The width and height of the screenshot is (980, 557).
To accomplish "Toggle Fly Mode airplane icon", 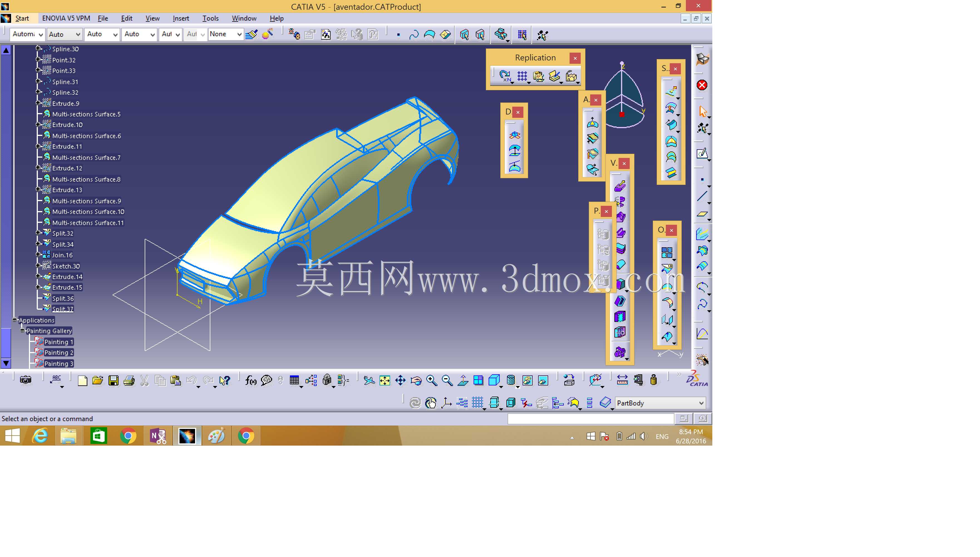I will point(369,380).
